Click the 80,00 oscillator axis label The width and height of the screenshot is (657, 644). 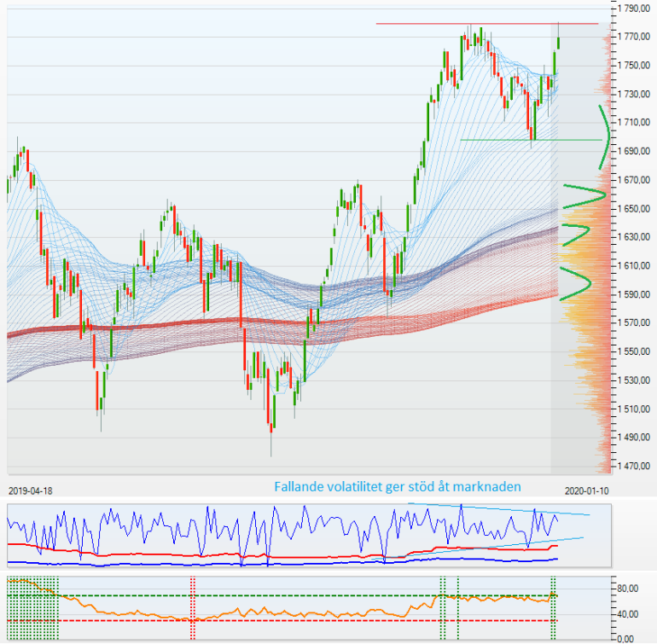click(628, 589)
